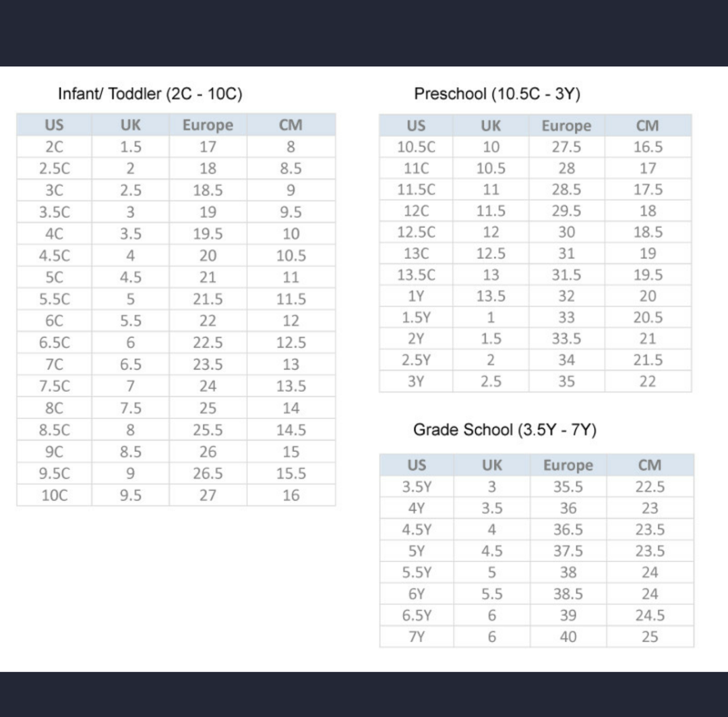This screenshot has width=728, height=717.
Task: Select the 7Y size cell
Action: click(x=416, y=637)
